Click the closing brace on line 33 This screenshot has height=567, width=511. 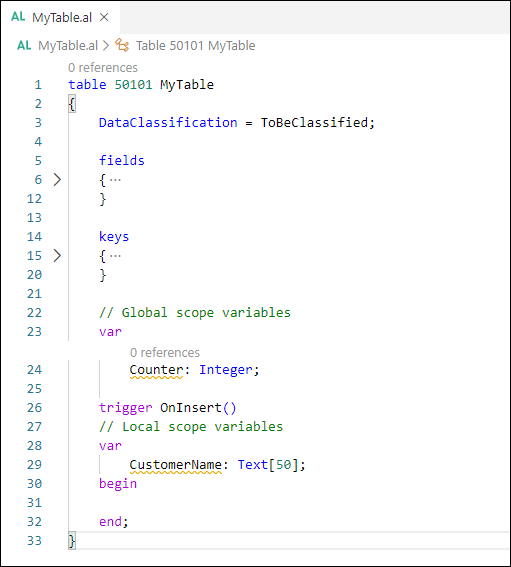click(x=72, y=541)
